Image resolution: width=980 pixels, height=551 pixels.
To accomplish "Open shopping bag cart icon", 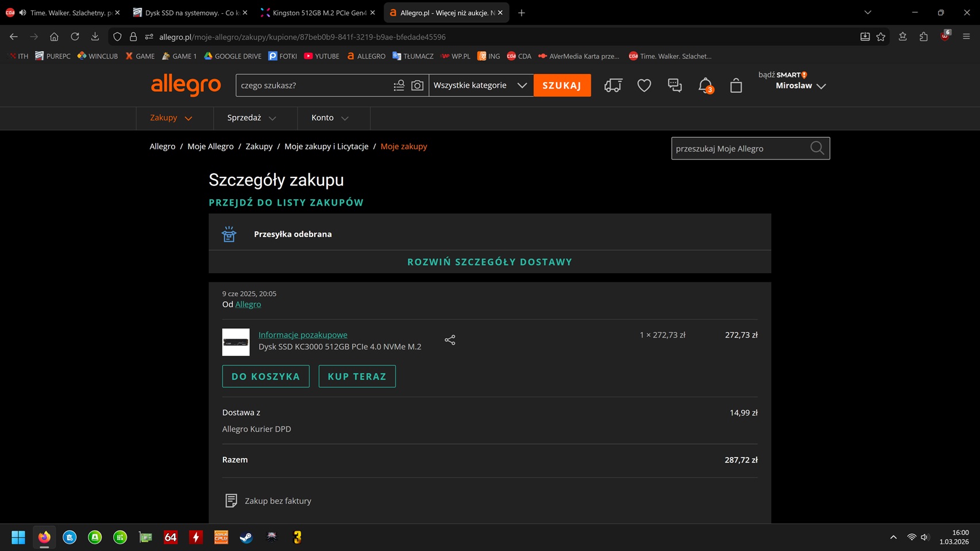I will 736,86.
